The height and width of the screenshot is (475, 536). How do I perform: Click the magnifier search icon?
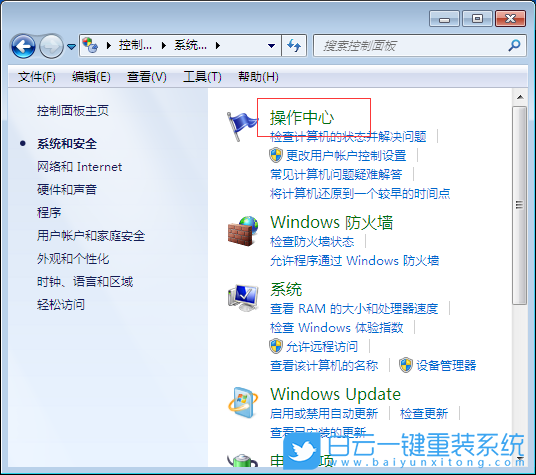tap(514, 45)
